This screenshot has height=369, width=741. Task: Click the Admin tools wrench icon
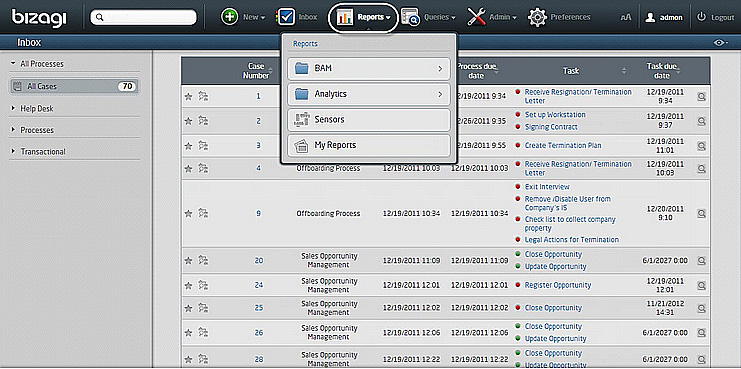click(x=476, y=17)
